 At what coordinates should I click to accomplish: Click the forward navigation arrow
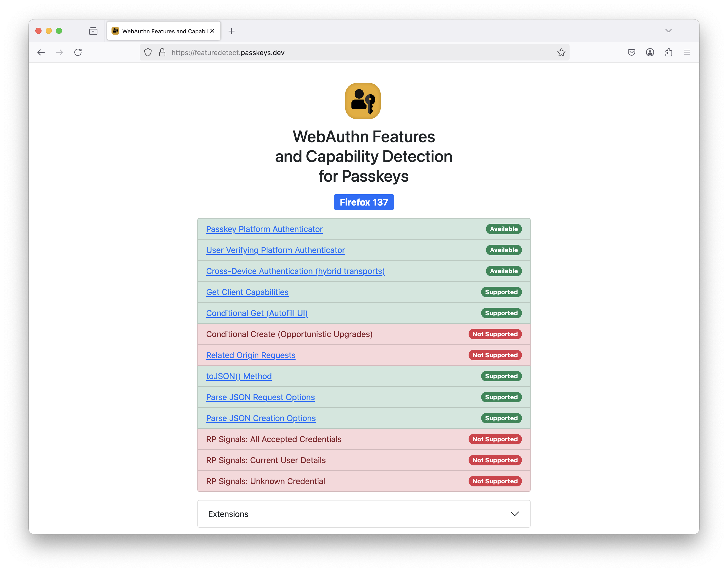point(59,52)
